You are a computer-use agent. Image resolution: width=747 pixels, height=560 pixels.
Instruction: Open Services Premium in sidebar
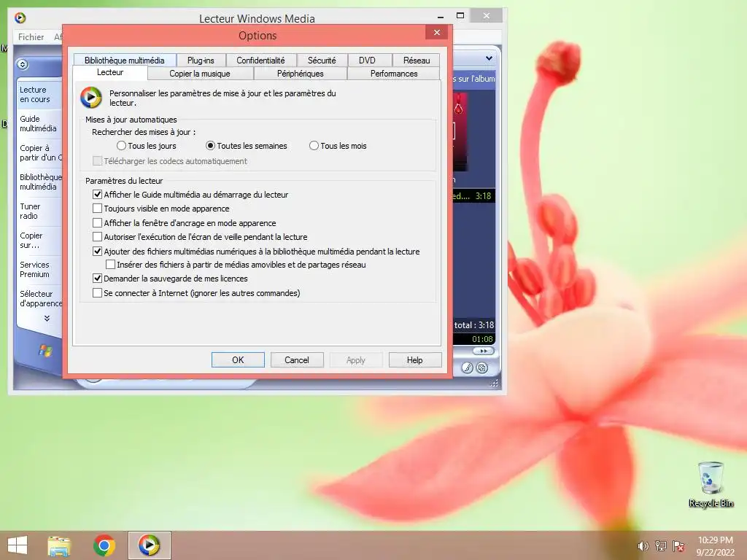coord(39,270)
